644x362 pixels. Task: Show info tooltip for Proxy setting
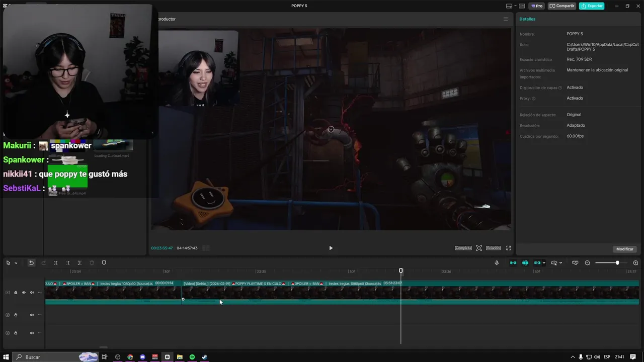[x=534, y=99]
